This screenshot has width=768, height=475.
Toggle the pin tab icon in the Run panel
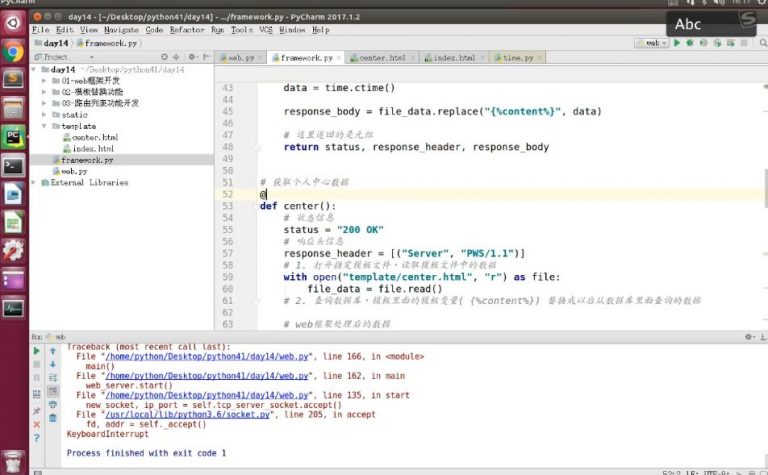37,410
